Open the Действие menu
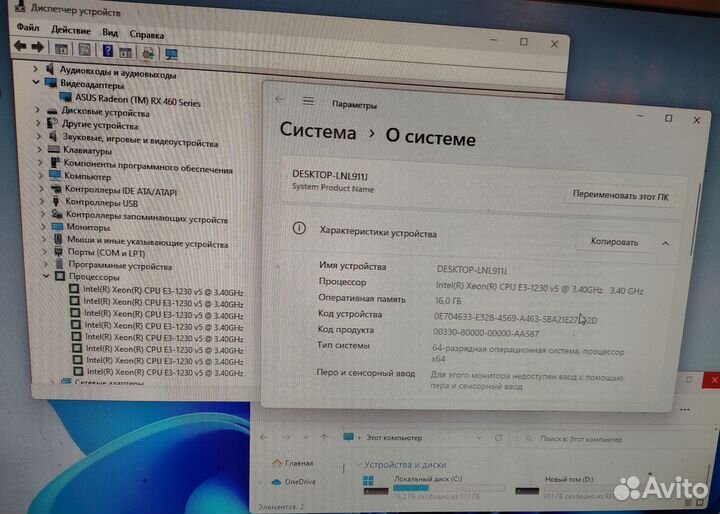 pyautogui.click(x=70, y=32)
